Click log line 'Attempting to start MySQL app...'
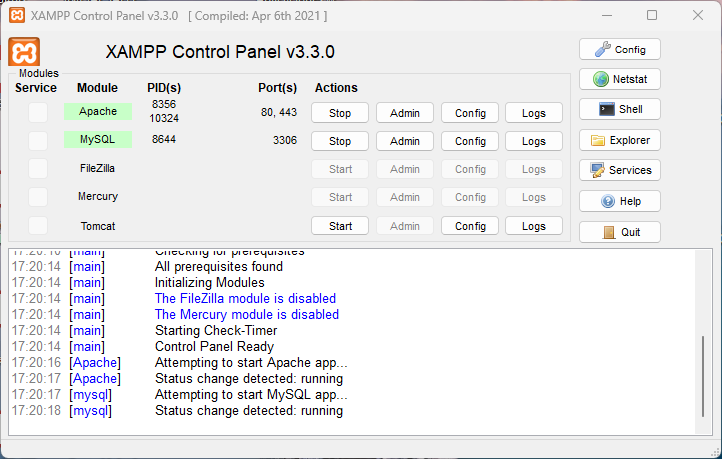This screenshot has width=722, height=459. point(251,395)
